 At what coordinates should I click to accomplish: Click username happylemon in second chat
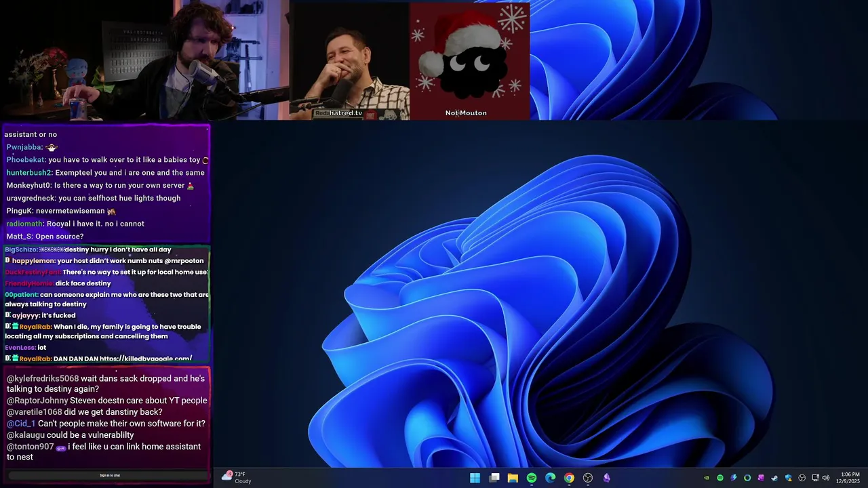coord(34,261)
